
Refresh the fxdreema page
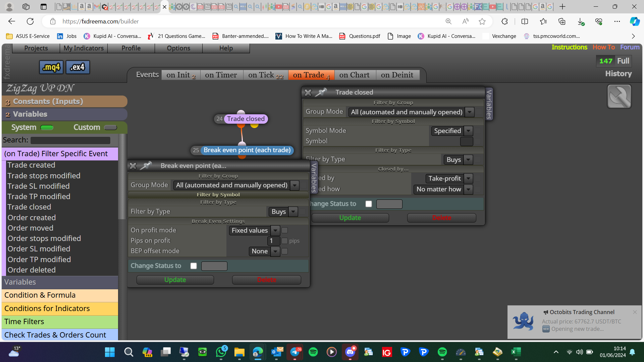[30, 21]
